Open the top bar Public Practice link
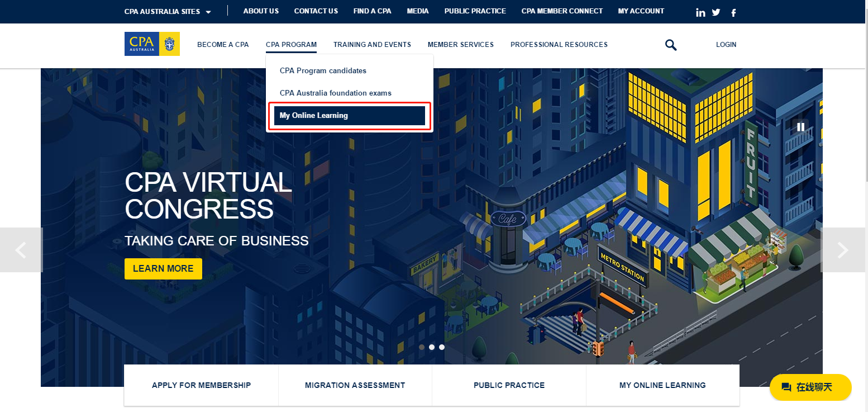The image size is (868, 412). 475,11
